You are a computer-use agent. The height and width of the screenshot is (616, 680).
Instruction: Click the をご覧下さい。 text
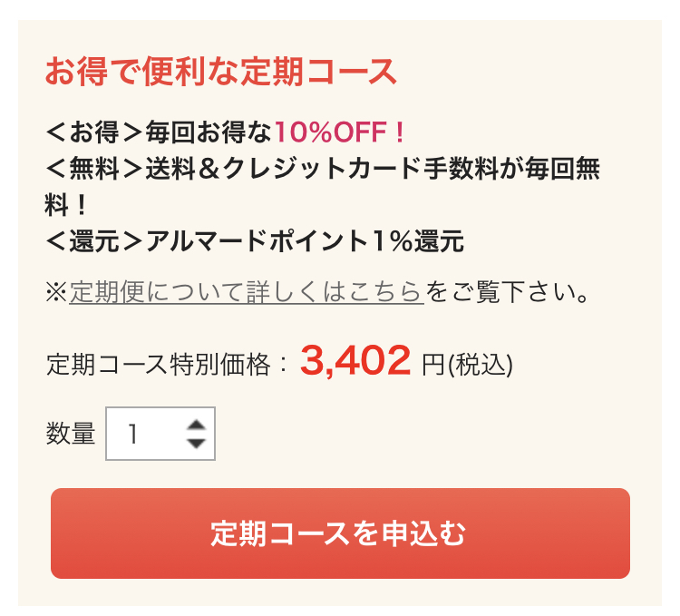[x=510, y=292]
